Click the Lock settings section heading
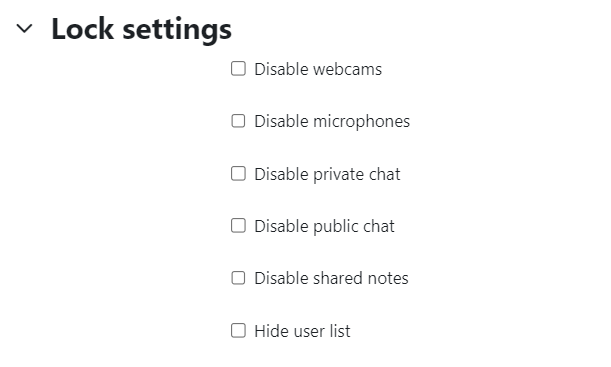 [x=141, y=29]
